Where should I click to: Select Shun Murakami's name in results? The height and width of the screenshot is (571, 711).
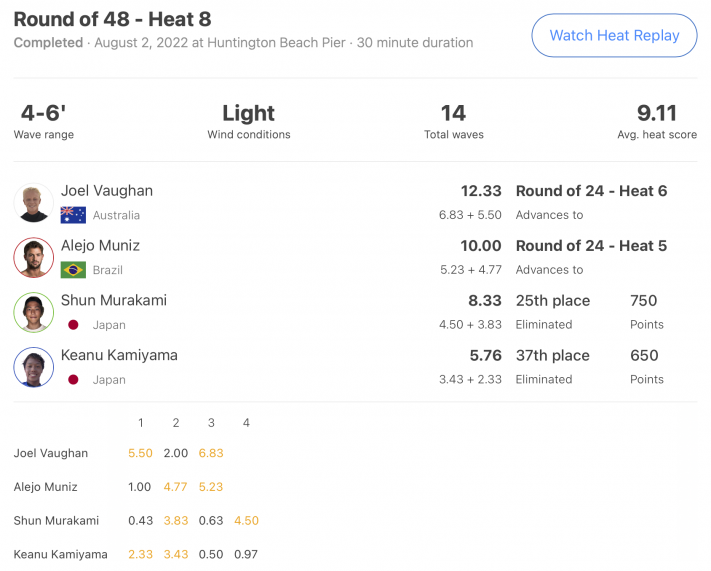pyautogui.click(x=114, y=300)
